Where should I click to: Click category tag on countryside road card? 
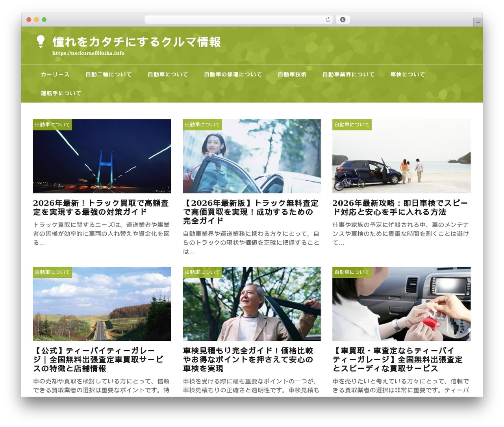52,272
